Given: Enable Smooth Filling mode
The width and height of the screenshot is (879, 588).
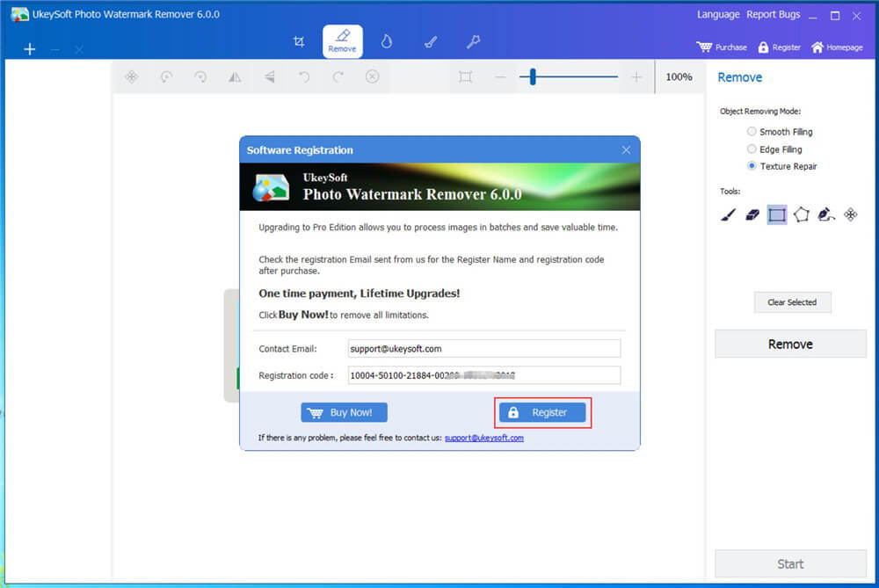Looking at the screenshot, I should (x=752, y=132).
